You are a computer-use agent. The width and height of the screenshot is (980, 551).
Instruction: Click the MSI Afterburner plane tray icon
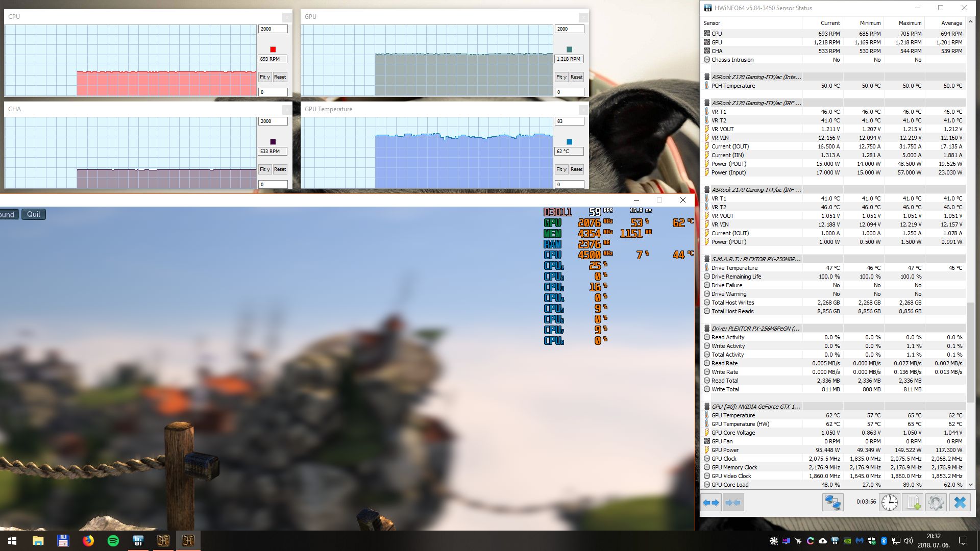click(x=798, y=541)
